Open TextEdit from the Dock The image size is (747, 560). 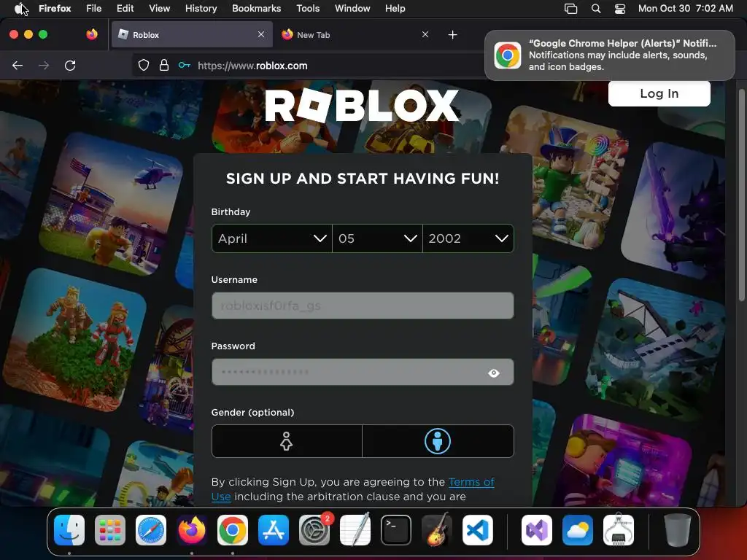tap(355, 530)
